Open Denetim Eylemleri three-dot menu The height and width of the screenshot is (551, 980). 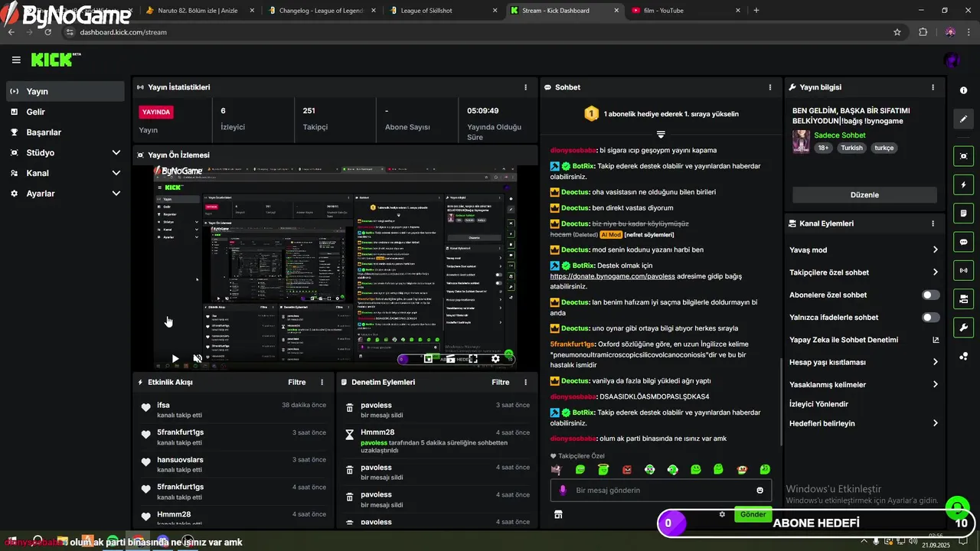point(525,382)
